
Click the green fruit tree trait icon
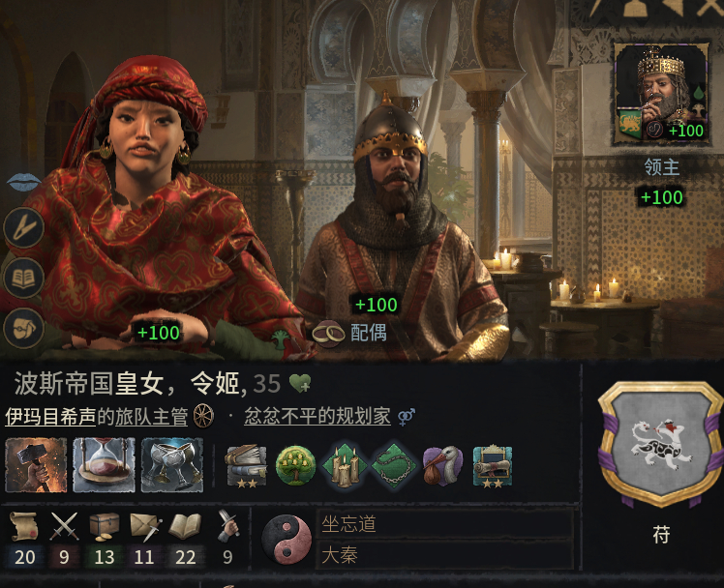click(295, 465)
